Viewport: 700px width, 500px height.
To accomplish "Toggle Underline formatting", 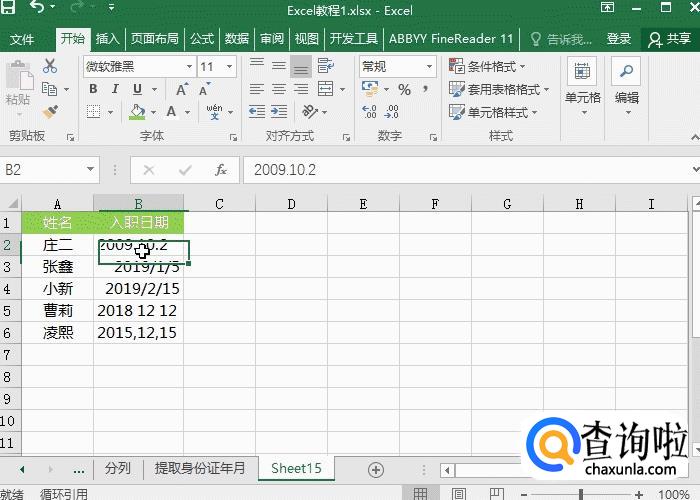I will (138, 89).
